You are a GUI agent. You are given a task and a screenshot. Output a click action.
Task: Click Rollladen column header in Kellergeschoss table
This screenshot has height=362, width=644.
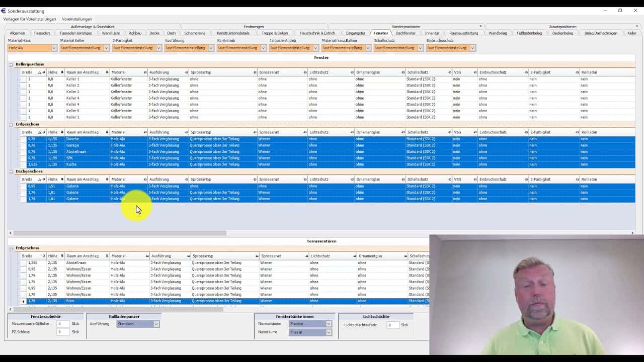coord(607,72)
